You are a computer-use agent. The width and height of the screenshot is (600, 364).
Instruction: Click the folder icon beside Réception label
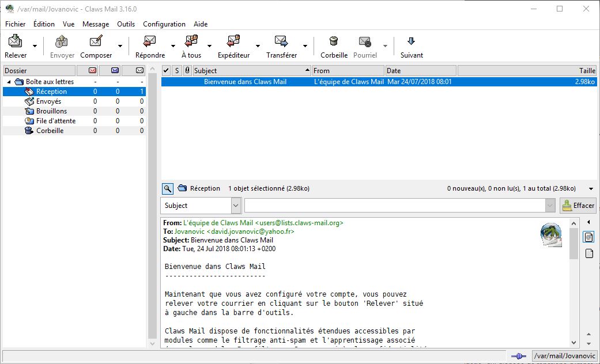(183, 188)
